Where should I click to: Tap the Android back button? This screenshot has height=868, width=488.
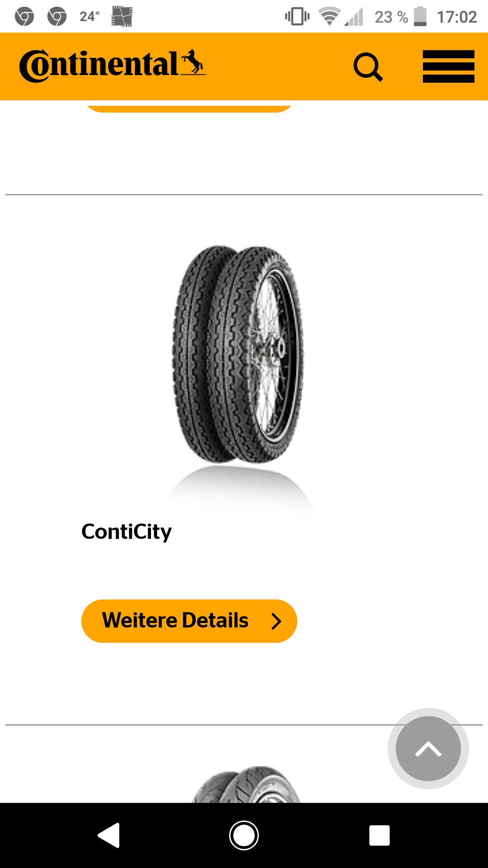[x=109, y=835]
